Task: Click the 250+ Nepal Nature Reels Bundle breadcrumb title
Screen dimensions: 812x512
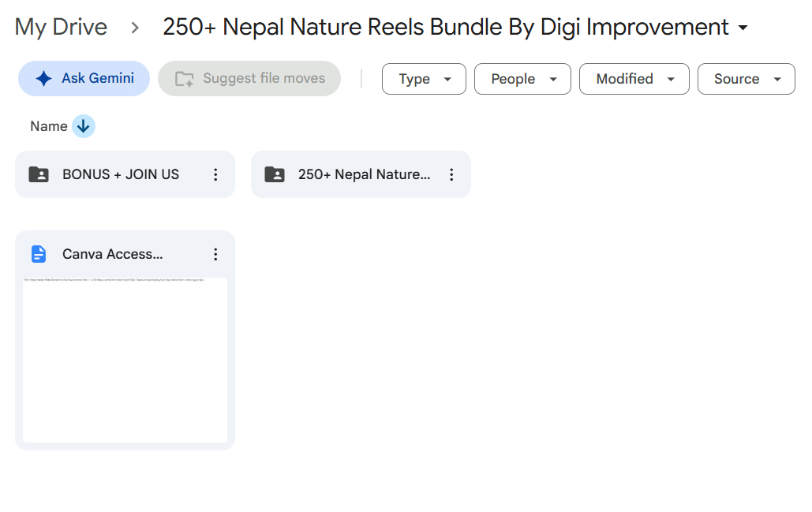Action: tap(446, 27)
